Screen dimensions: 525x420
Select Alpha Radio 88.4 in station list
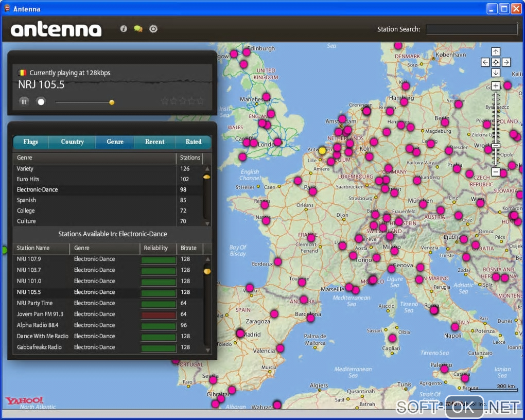(38, 325)
